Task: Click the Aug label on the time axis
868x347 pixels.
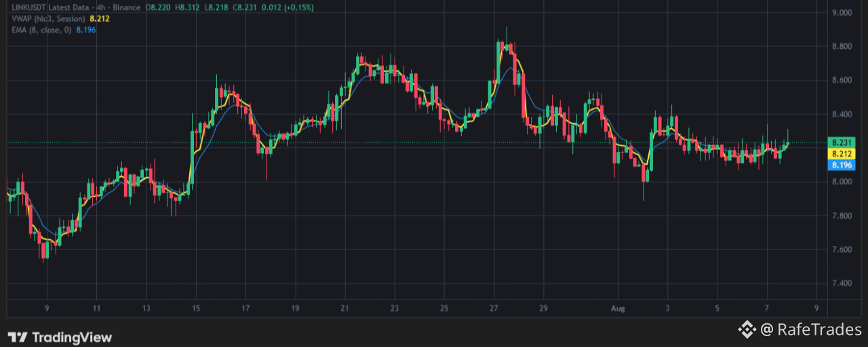Action: [618, 308]
